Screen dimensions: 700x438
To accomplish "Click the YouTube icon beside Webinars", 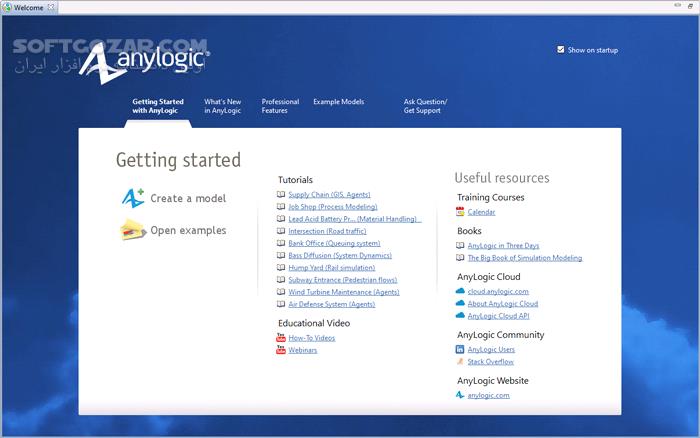I will [x=281, y=351].
